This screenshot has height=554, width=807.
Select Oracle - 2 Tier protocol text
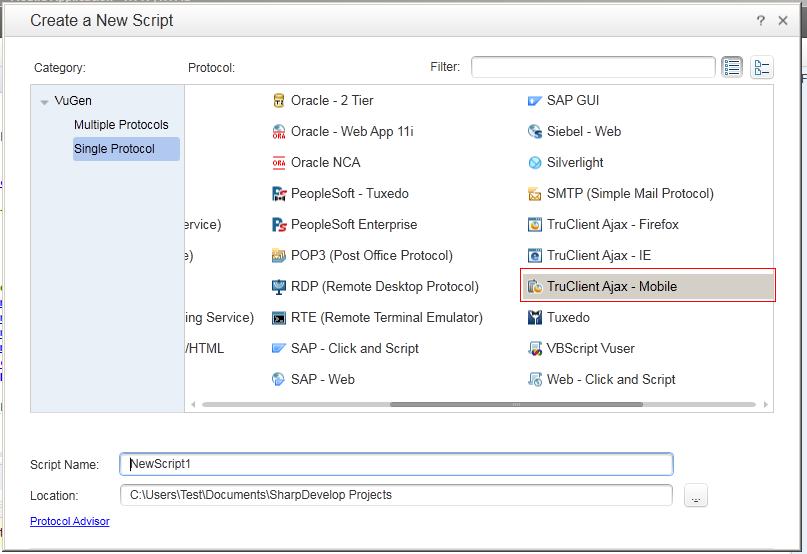(x=332, y=101)
